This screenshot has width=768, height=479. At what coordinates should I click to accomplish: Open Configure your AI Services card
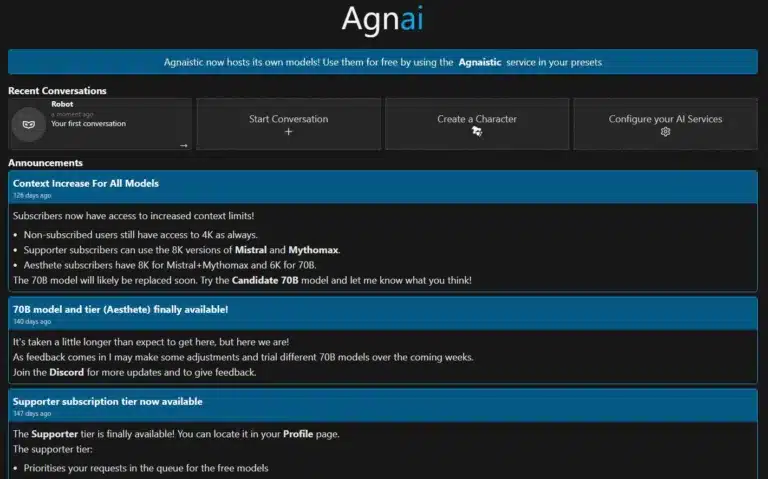pos(665,124)
